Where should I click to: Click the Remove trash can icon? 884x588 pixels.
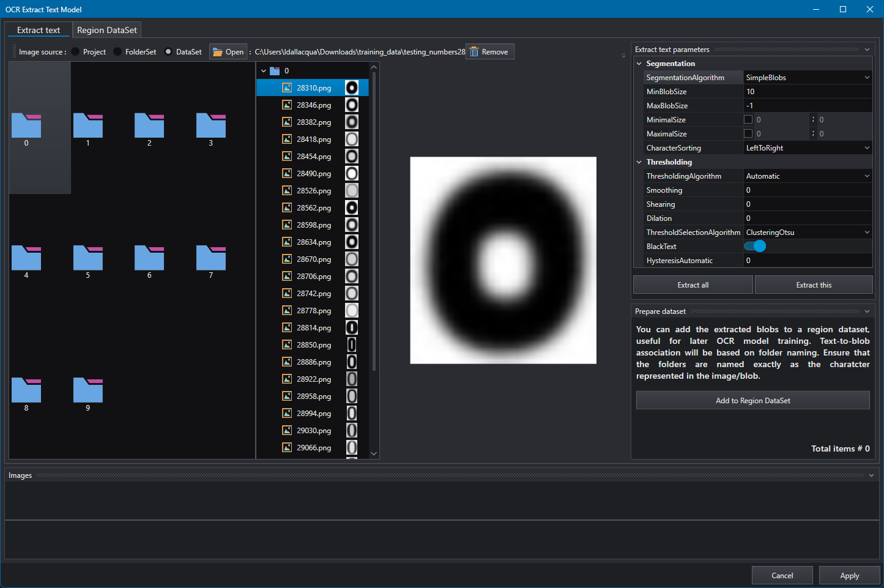pos(474,52)
